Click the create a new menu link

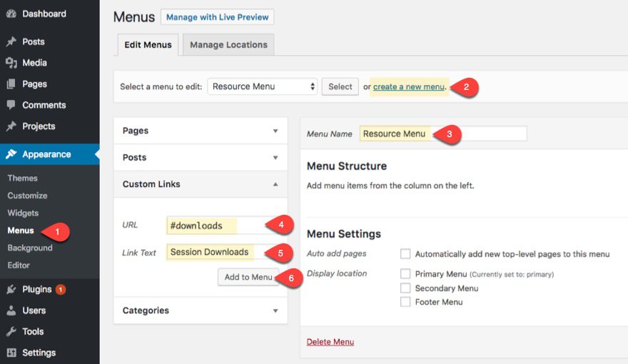pos(408,87)
